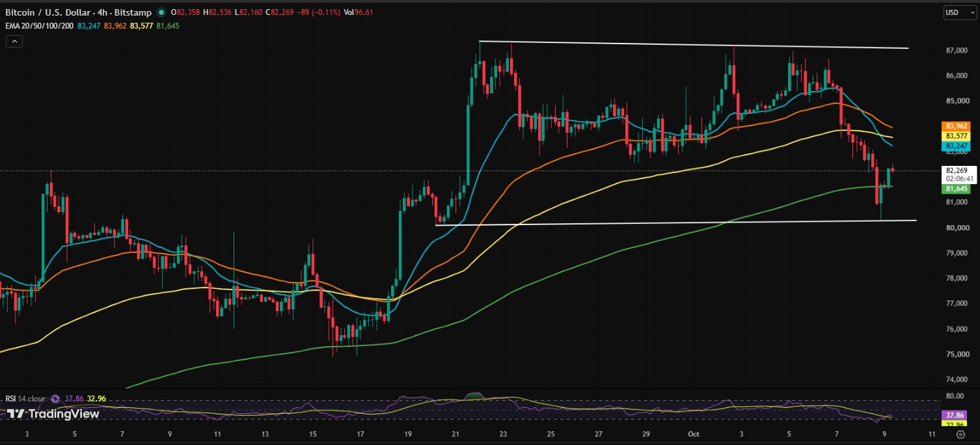Click the 17 date on time axis
Viewport: 980px width, 445px height.
pos(360,434)
